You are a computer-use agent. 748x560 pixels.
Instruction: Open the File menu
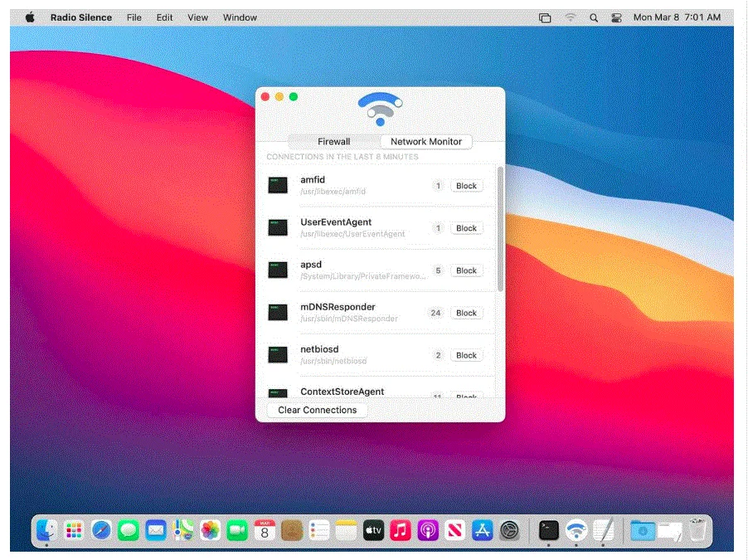134,17
